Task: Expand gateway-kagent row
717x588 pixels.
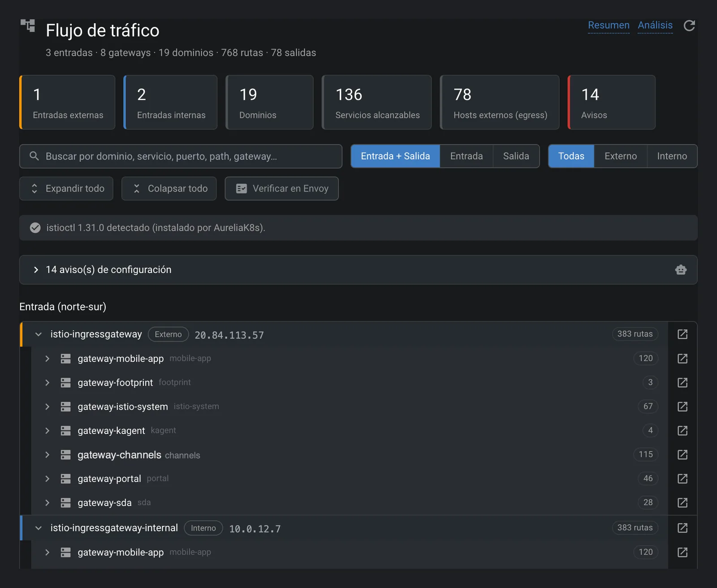Action: (47, 431)
